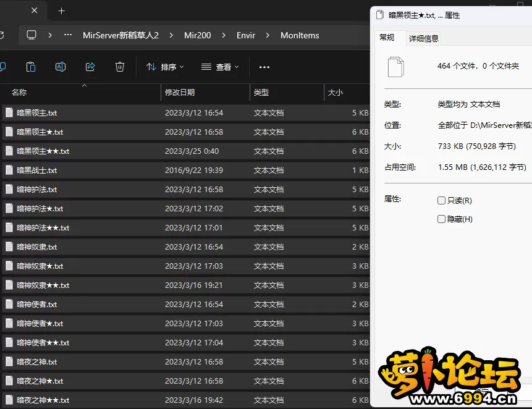Click the file icon of 暗神奴隶.txt
Viewport: 532px width, 409px height.
tap(9, 247)
